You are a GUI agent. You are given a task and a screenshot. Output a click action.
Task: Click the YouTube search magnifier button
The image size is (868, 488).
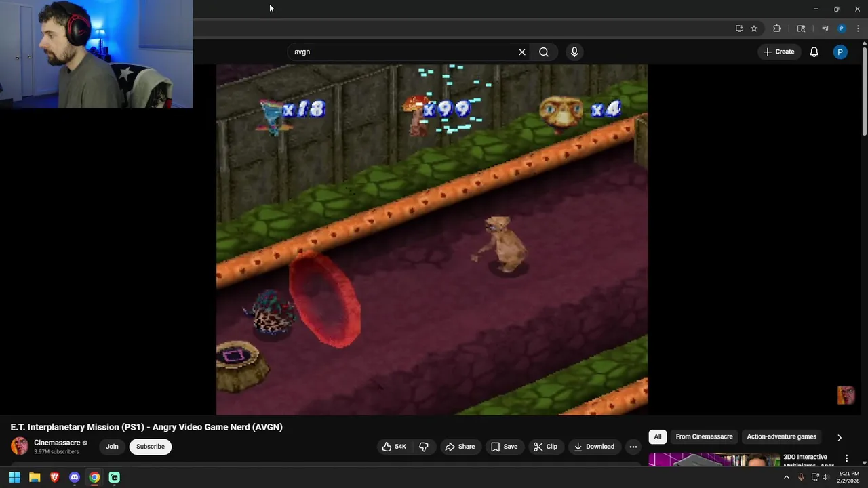click(544, 52)
